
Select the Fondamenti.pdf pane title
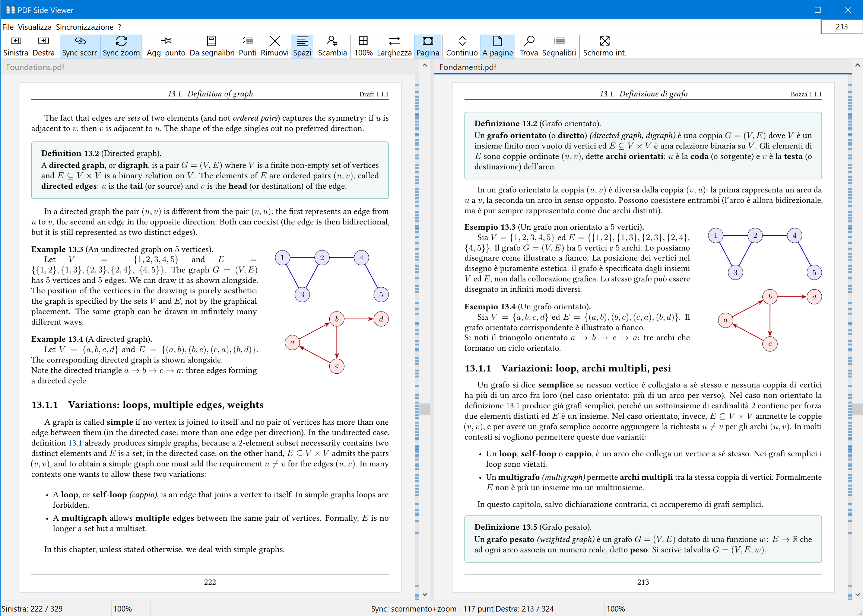click(467, 67)
